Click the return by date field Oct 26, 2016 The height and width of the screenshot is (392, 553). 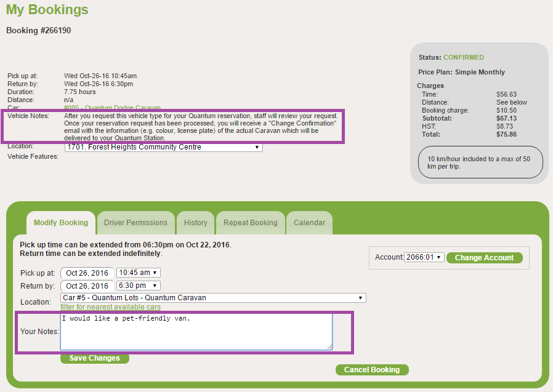(87, 286)
